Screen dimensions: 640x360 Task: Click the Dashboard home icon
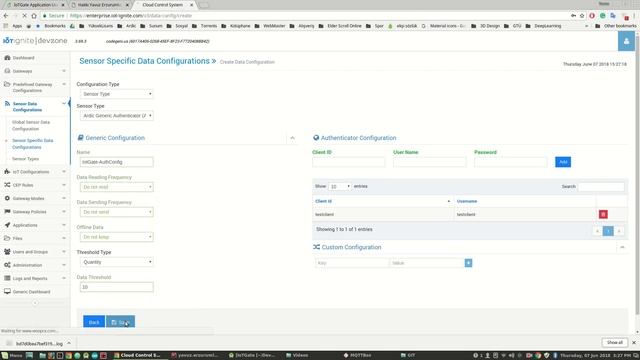coord(7,58)
